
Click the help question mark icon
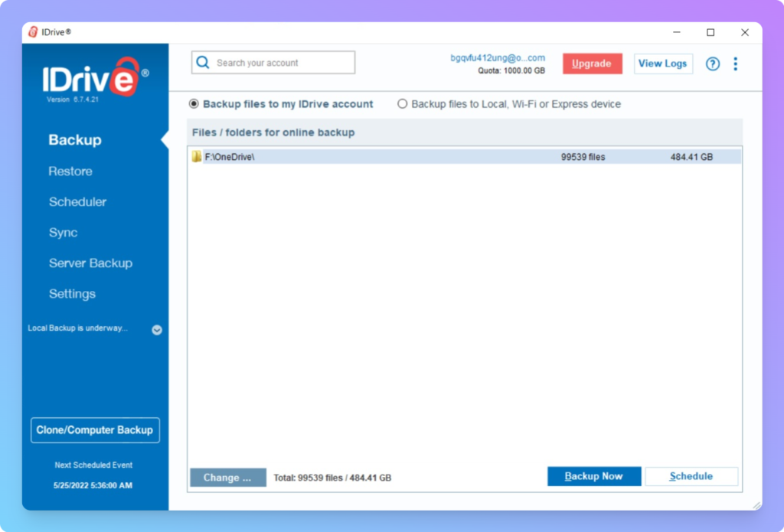712,64
